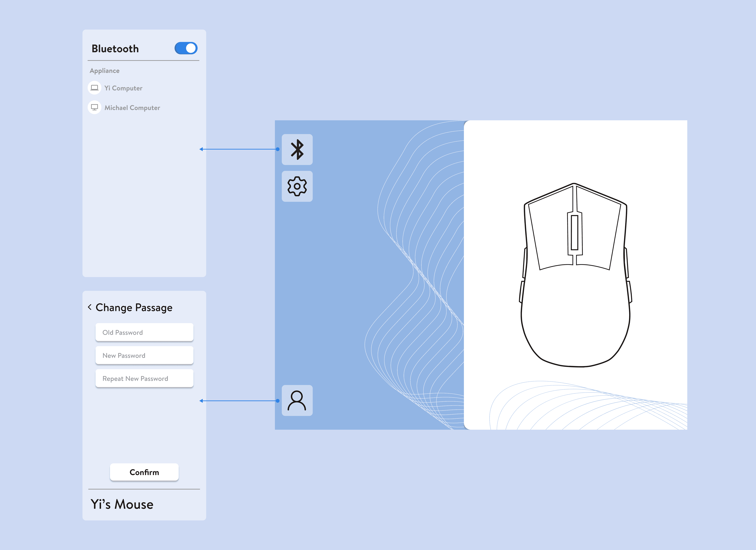Open the Bluetooth icon button
This screenshot has width=756, height=550.
click(x=297, y=149)
